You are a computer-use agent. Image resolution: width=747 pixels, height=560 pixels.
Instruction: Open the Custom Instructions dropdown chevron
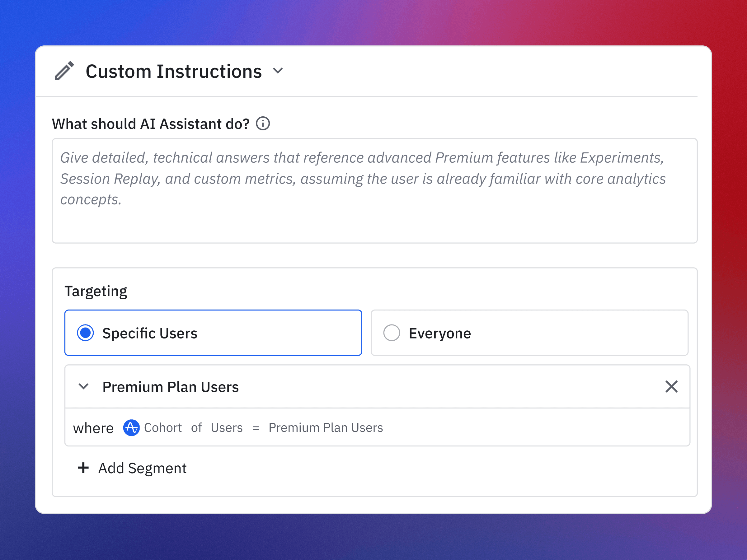click(x=278, y=71)
